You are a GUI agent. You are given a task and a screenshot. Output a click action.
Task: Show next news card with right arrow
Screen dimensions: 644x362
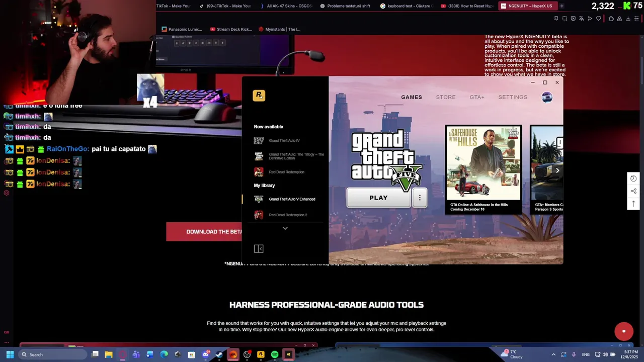coord(557,170)
